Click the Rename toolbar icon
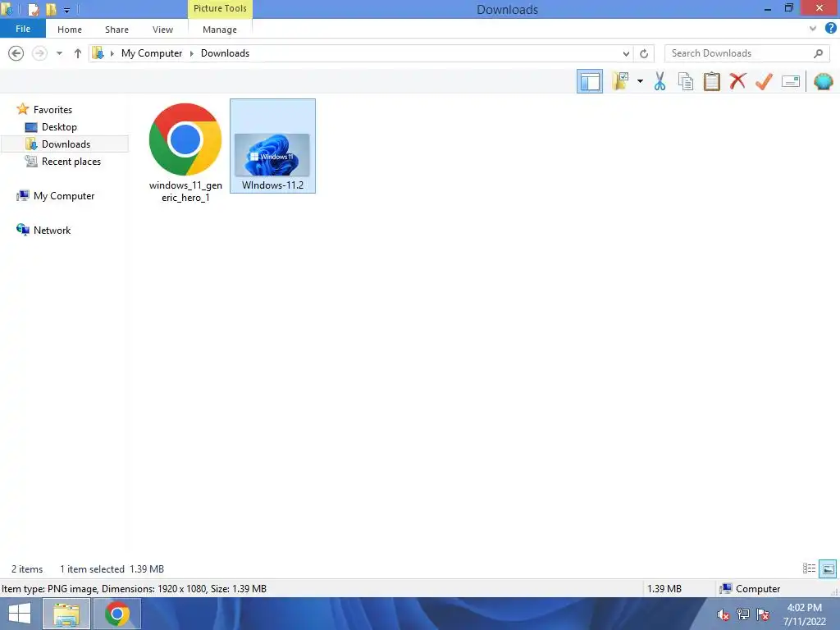840x630 pixels. click(791, 81)
